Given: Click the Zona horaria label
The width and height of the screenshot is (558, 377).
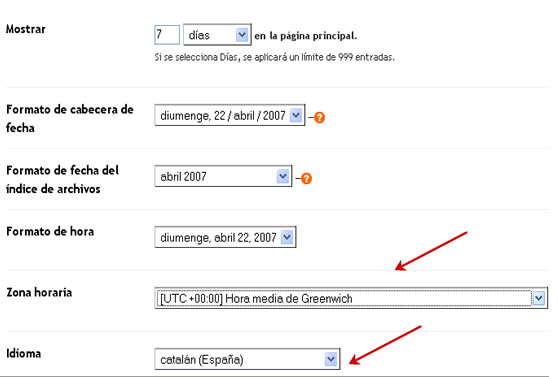Looking at the screenshot, I should 39,292.
